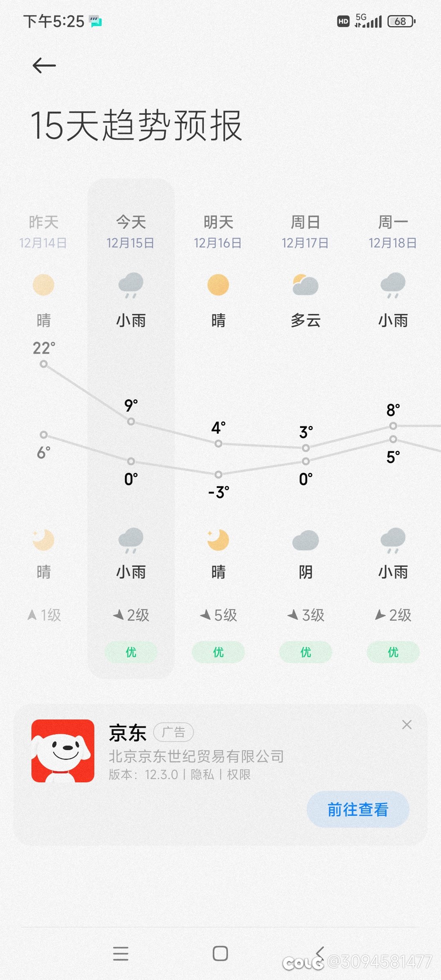Image resolution: width=441 pixels, height=980 pixels.
Task: Select today's light rain daytime icon
Action: 131,285
